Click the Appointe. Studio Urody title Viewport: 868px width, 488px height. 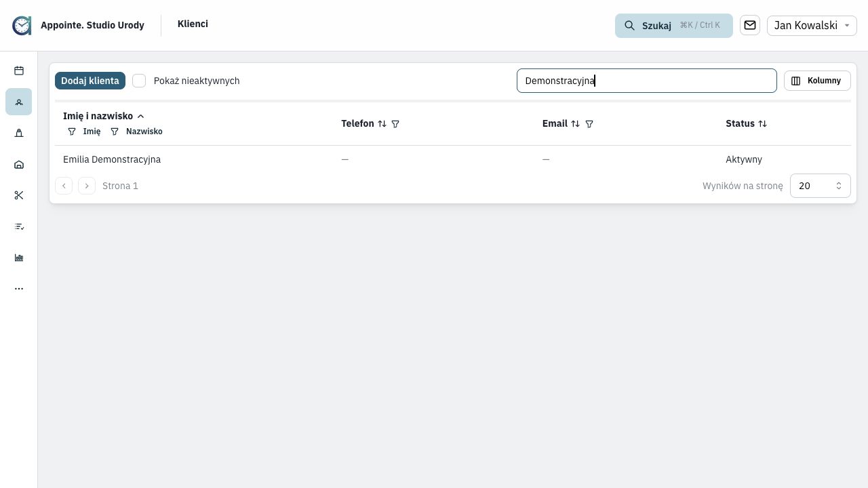click(92, 25)
